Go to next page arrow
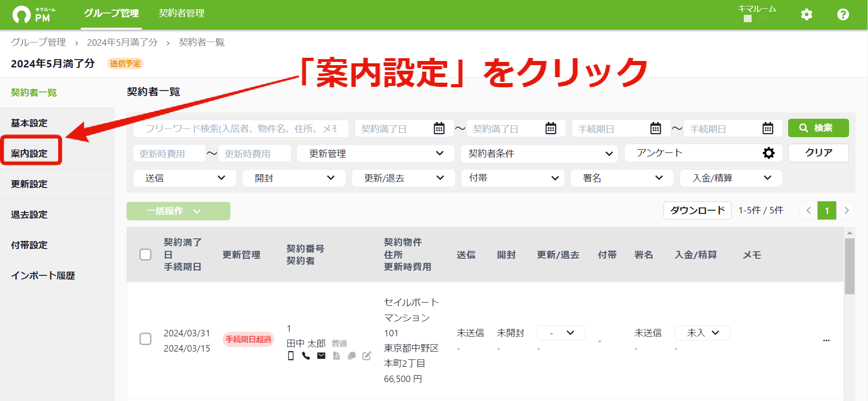 846,211
